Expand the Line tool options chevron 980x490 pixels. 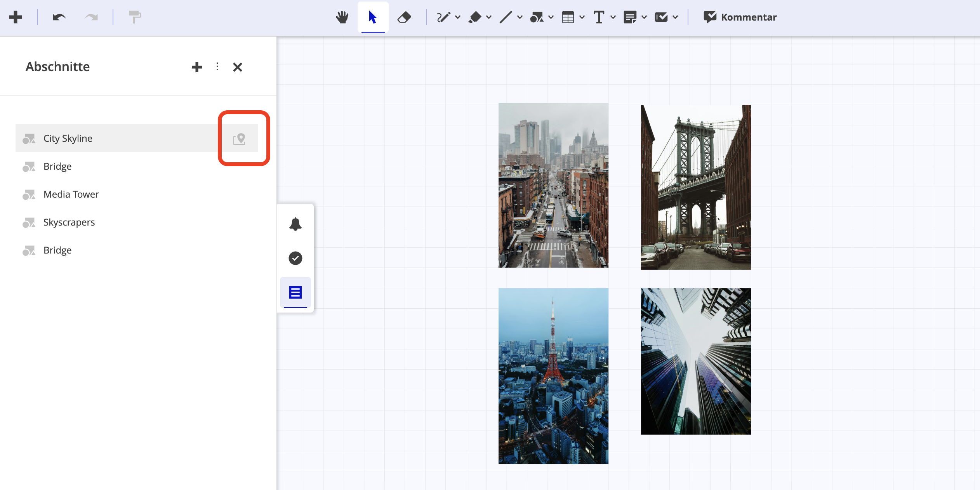pyautogui.click(x=520, y=17)
